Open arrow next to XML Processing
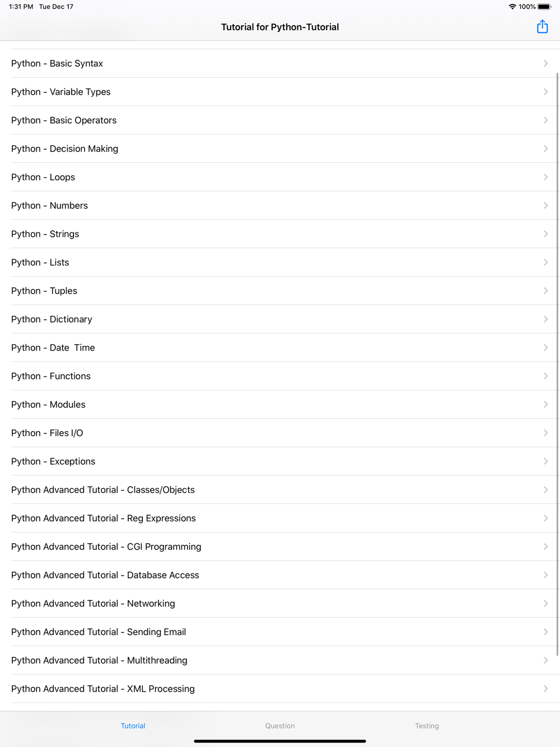The height and width of the screenshot is (747, 560). (545, 689)
